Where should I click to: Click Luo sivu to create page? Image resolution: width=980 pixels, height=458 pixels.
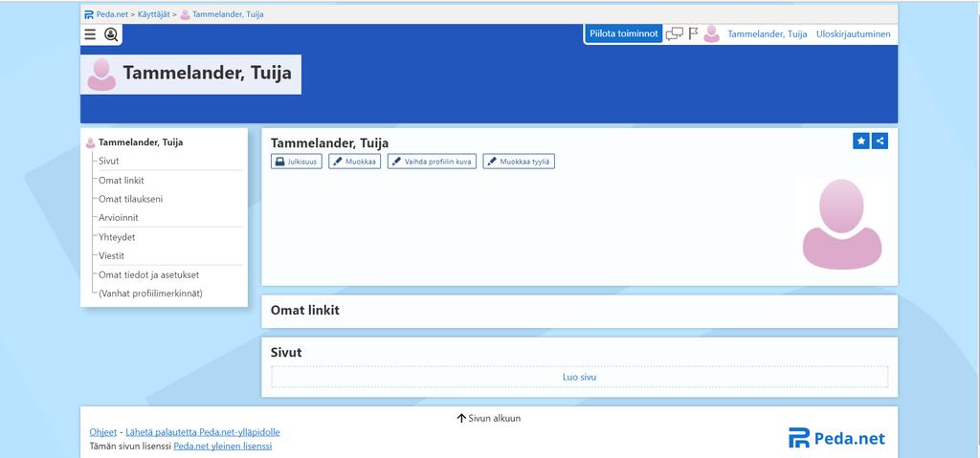[x=579, y=377]
